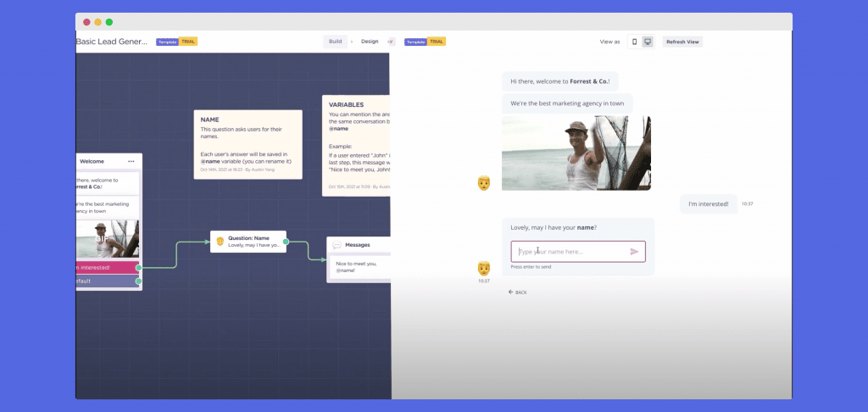Click the pink I'm interested button in Welcome block
Image resolution: width=868 pixels, height=412 pixels.
click(x=108, y=268)
